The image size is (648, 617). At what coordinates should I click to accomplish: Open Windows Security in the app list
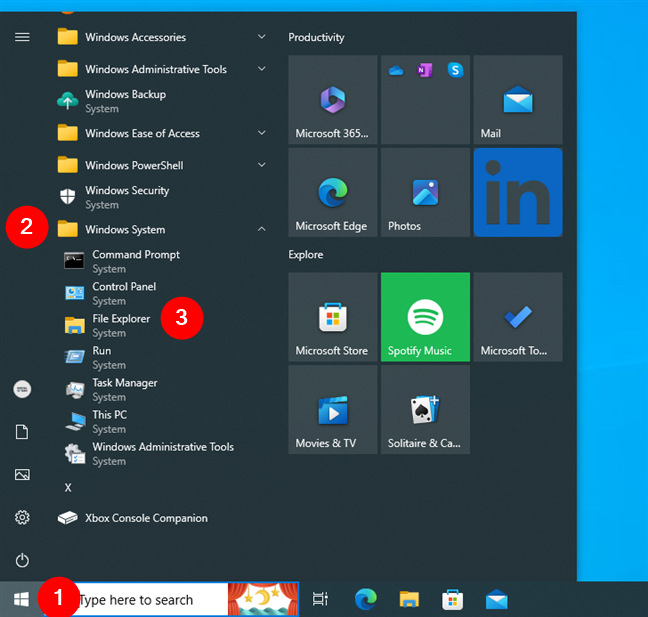pyautogui.click(x=162, y=197)
